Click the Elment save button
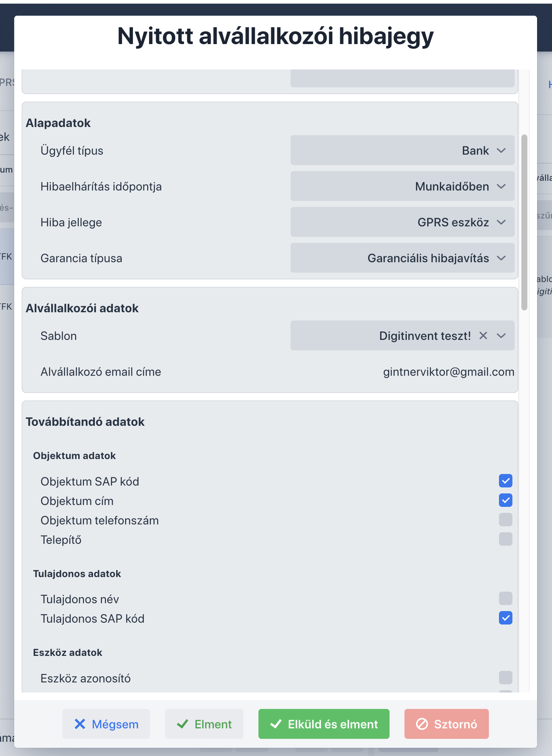 tap(204, 724)
